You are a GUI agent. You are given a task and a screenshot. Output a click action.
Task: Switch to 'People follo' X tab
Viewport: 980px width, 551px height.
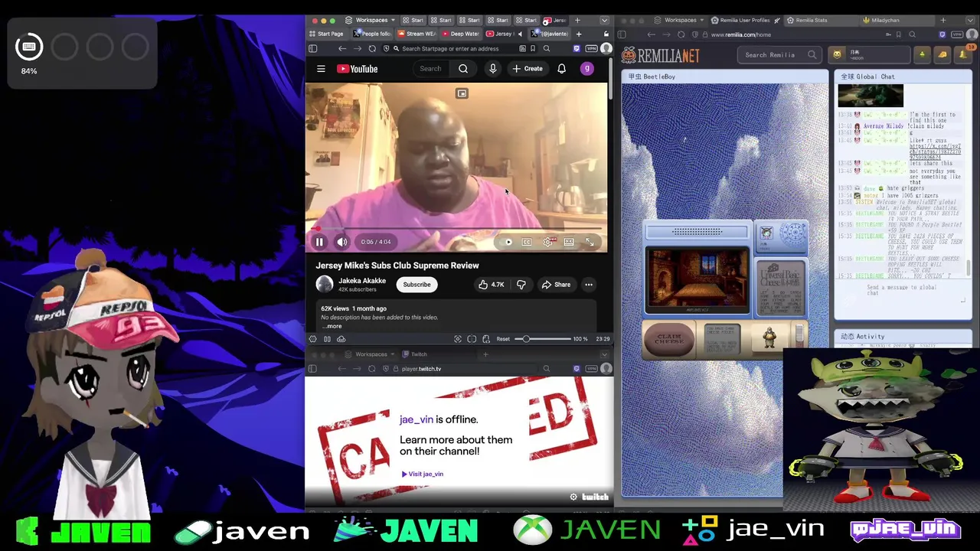pyautogui.click(x=372, y=34)
